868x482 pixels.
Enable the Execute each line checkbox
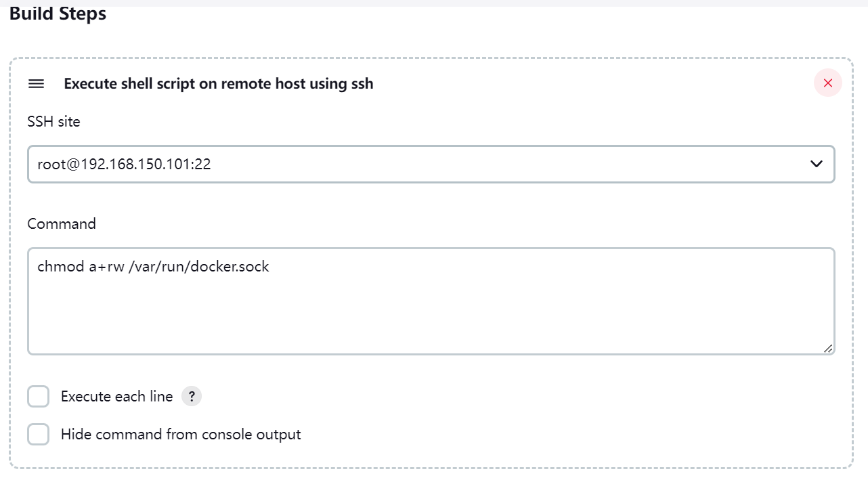[x=39, y=397]
